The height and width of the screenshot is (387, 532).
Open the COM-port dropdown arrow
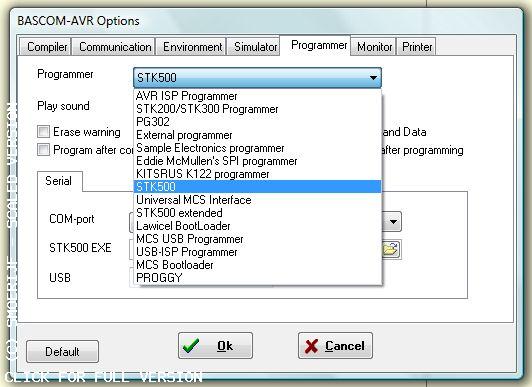[x=393, y=222]
